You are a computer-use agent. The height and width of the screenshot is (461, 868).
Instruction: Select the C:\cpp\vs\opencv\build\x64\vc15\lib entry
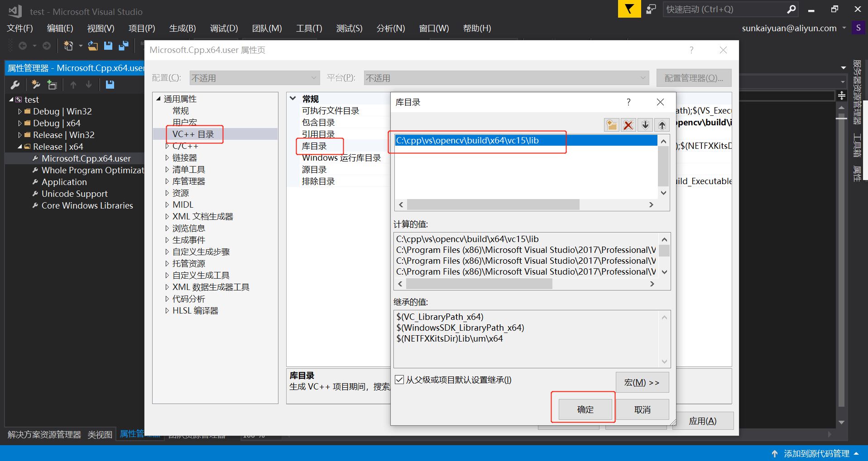tap(526, 140)
